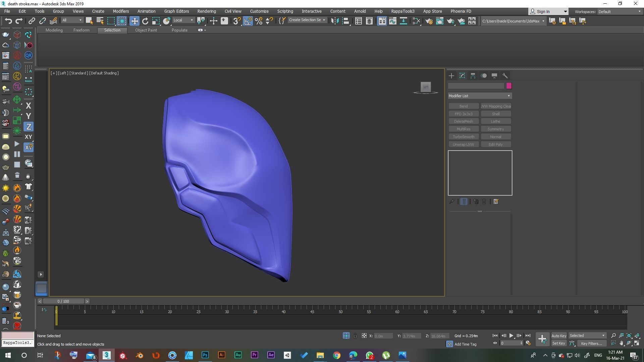The height and width of the screenshot is (362, 644).
Task: Click the Mirror tool icon
Action: [x=335, y=21]
